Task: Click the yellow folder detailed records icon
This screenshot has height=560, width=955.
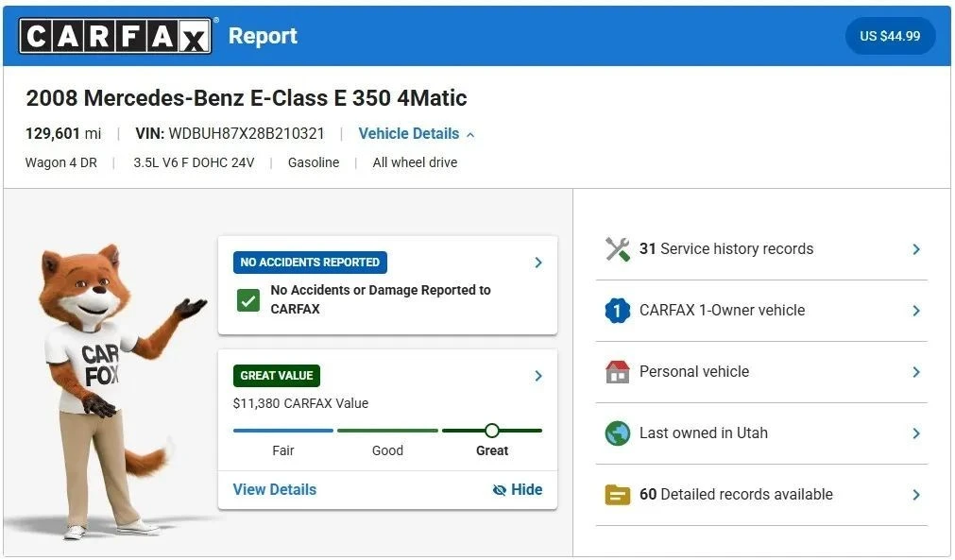Action: click(x=618, y=495)
